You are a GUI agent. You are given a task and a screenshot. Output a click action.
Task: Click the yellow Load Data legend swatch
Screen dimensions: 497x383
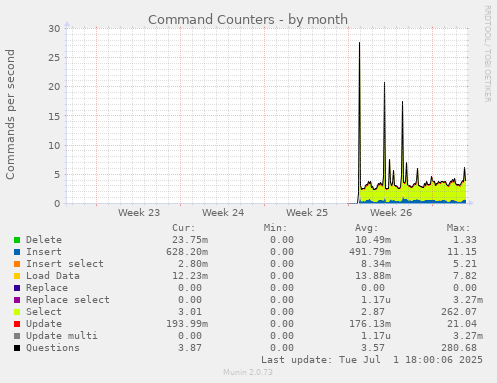17,276
